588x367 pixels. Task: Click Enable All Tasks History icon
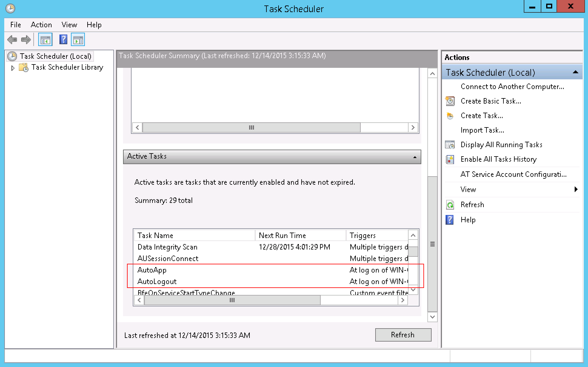[450, 159]
